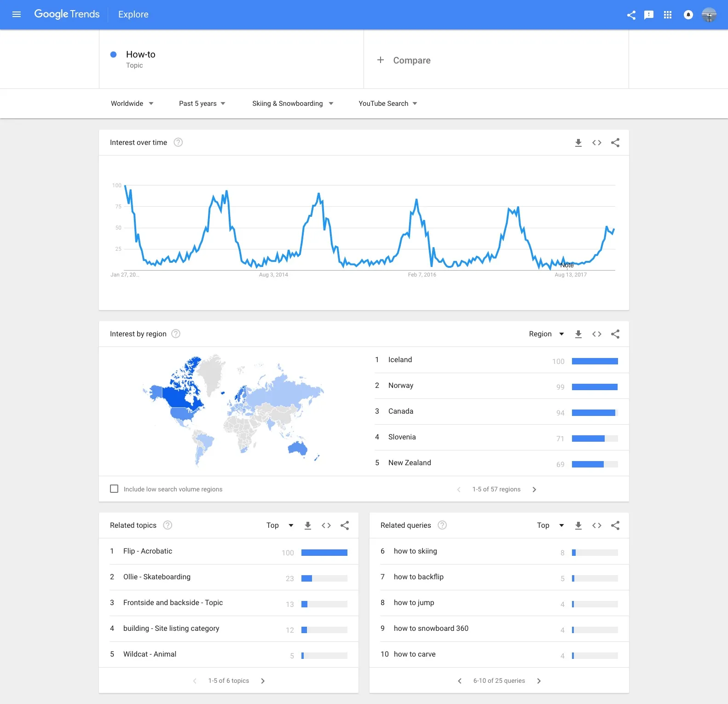Embed the Related queries card
This screenshot has height=704, width=728.
597,525
